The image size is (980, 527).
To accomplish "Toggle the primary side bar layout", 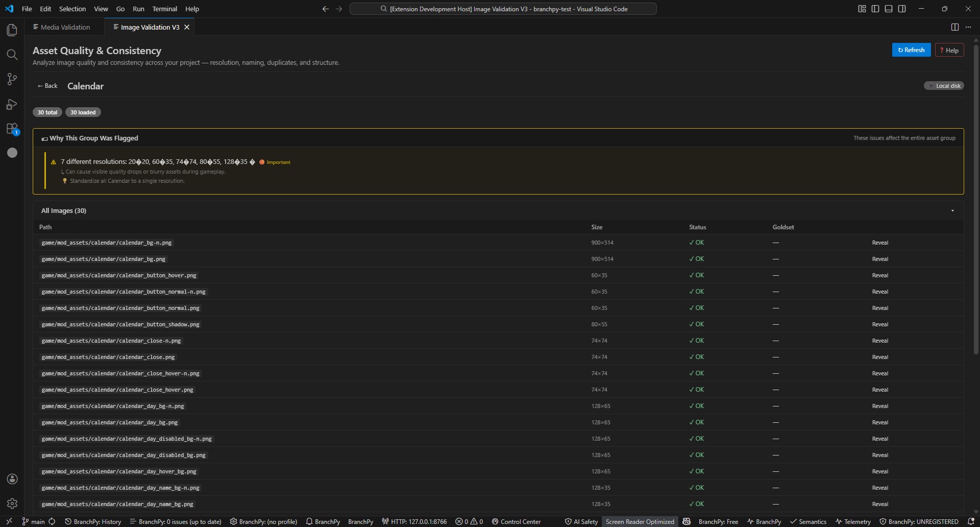I will pos(875,9).
